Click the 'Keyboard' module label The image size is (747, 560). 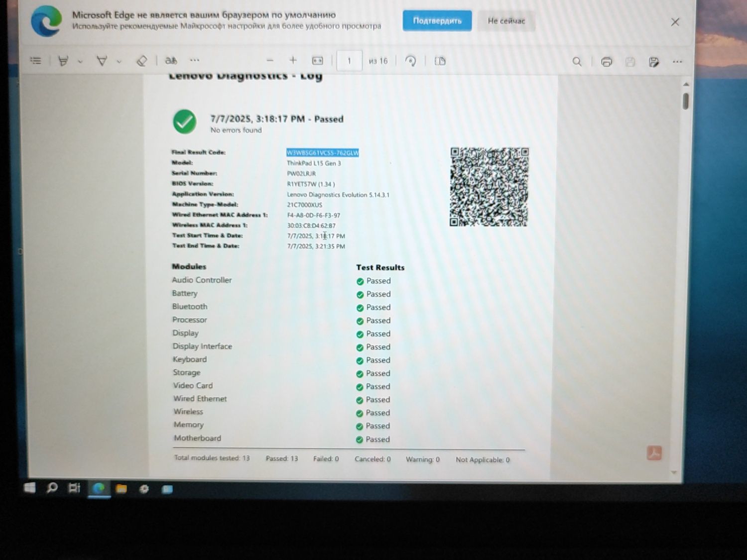(189, 359)
